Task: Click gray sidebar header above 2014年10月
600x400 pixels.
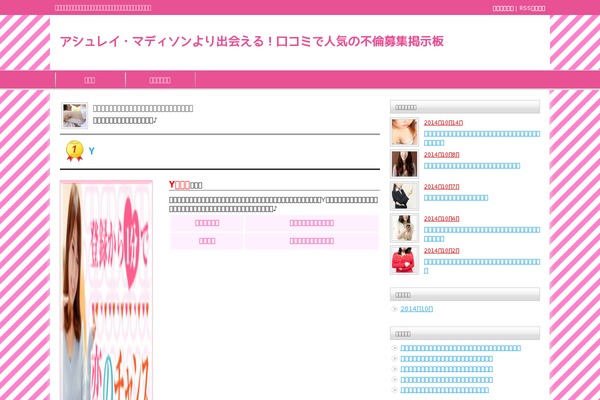Action: click(465, 294)
